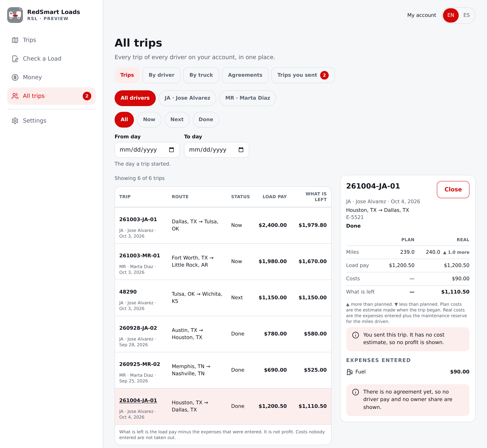Click the fuel pump icon in Expenses entered
487x448 pixels.
[349, 372]
